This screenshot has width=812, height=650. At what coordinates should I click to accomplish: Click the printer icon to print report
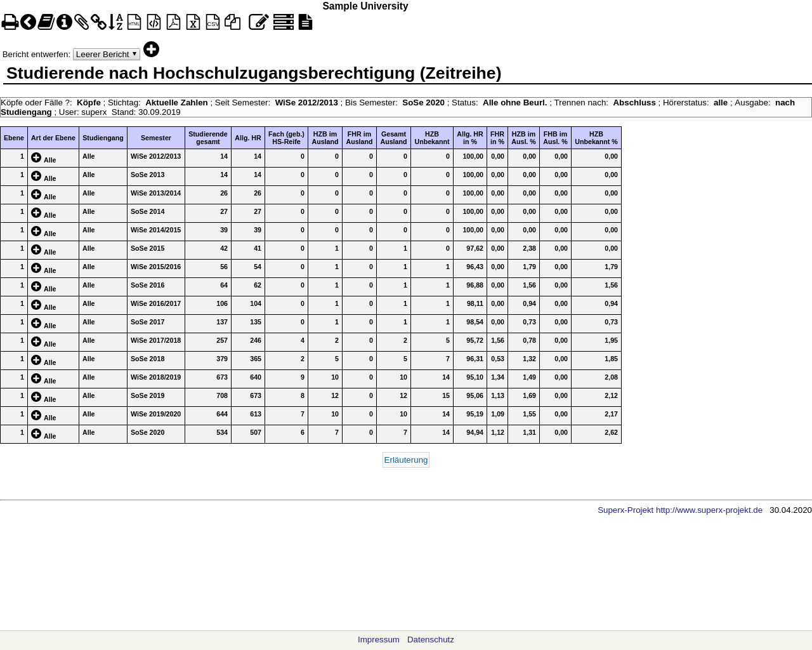click(10, 22)
